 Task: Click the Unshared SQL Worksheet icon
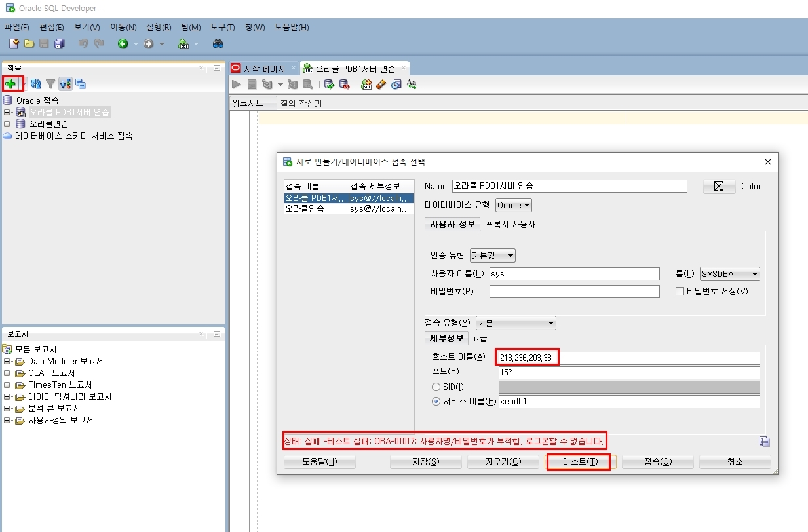tap(366, 84)
